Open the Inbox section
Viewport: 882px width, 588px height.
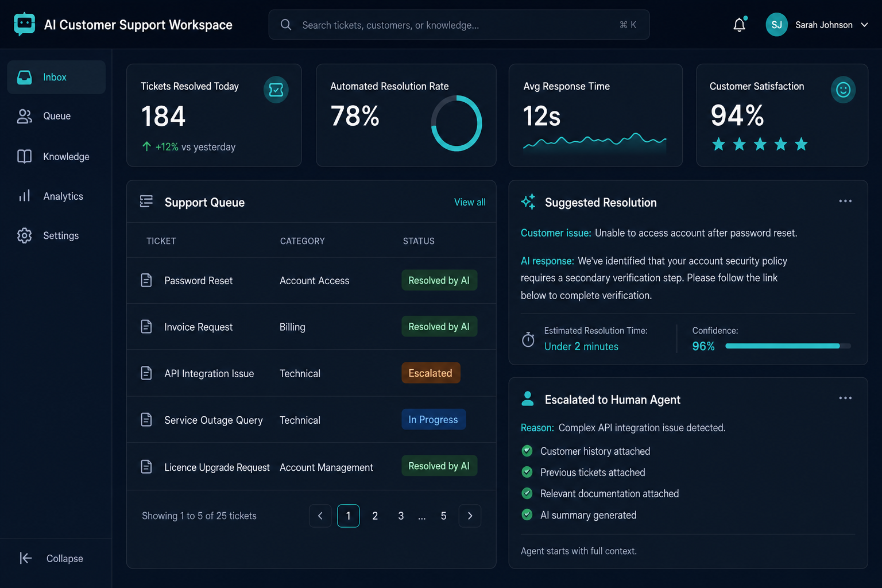(56, 77)
